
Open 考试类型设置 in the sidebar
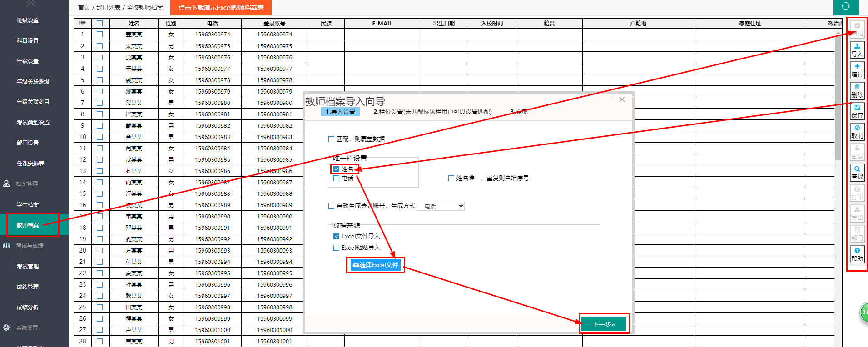[x=33, y=123]
